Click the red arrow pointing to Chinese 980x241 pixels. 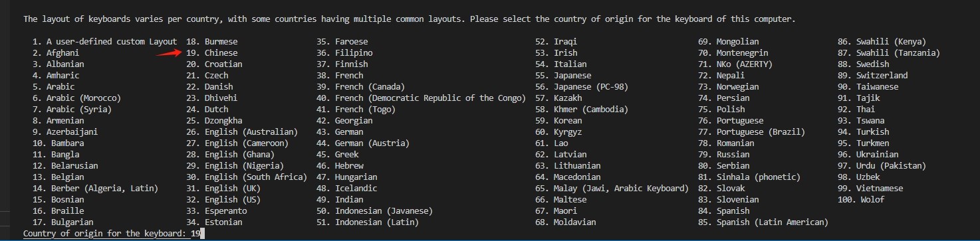pyautogui.click(x=169, y=53)
